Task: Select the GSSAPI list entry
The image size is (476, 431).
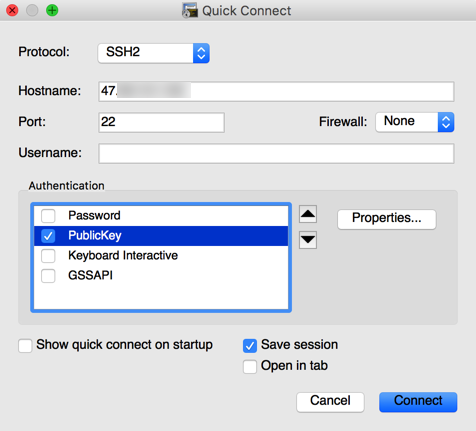Action: 161,276
